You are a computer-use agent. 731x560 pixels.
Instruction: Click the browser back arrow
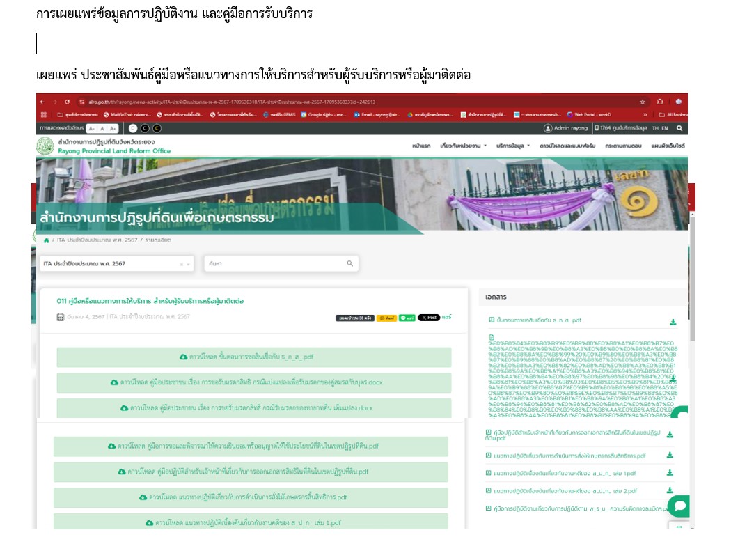pyautogui.click(x=42, y=102)
